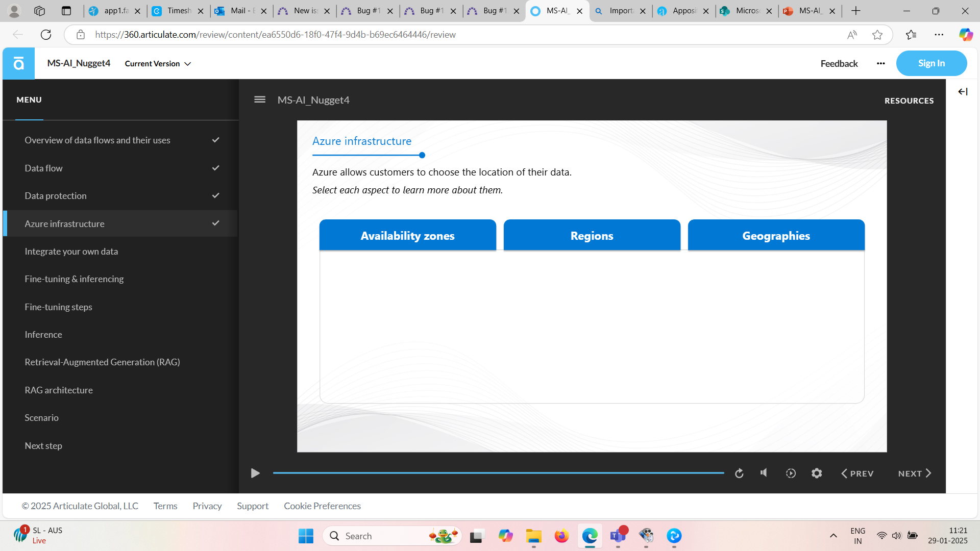Screen dimensions: 980x551
Task: Open the clock and date in tray
Action: (948, 536)
